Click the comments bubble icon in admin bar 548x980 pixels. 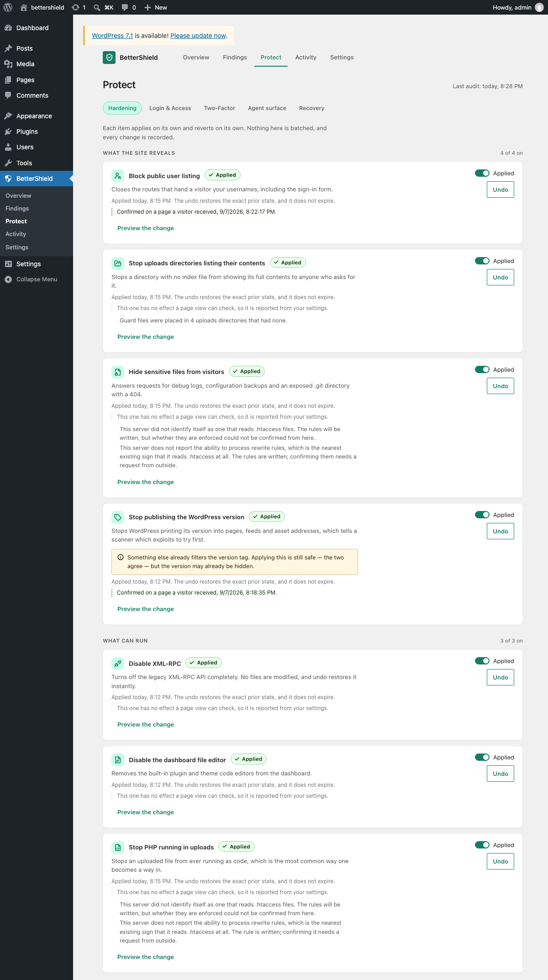click(125, 7)
